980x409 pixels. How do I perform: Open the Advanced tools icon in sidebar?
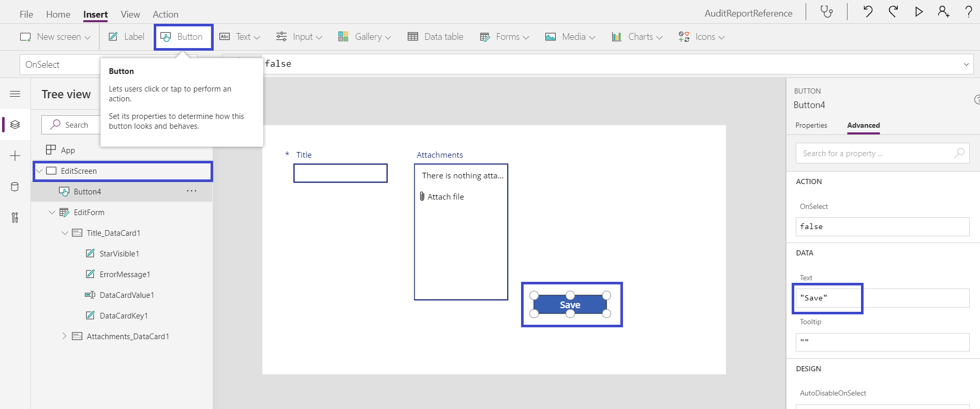(x=15, y=218)
